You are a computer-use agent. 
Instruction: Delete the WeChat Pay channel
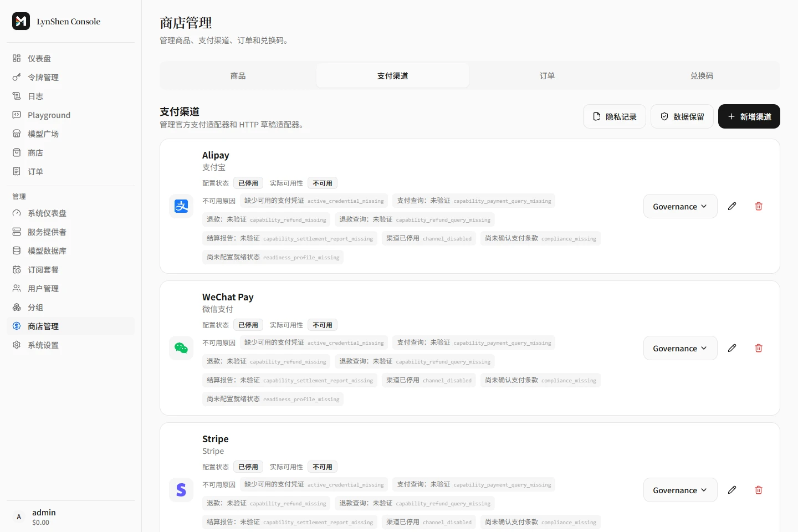click(759, 348)
